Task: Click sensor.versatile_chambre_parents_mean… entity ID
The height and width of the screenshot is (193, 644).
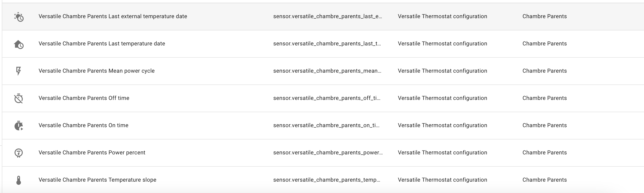Action: [327, 71]
